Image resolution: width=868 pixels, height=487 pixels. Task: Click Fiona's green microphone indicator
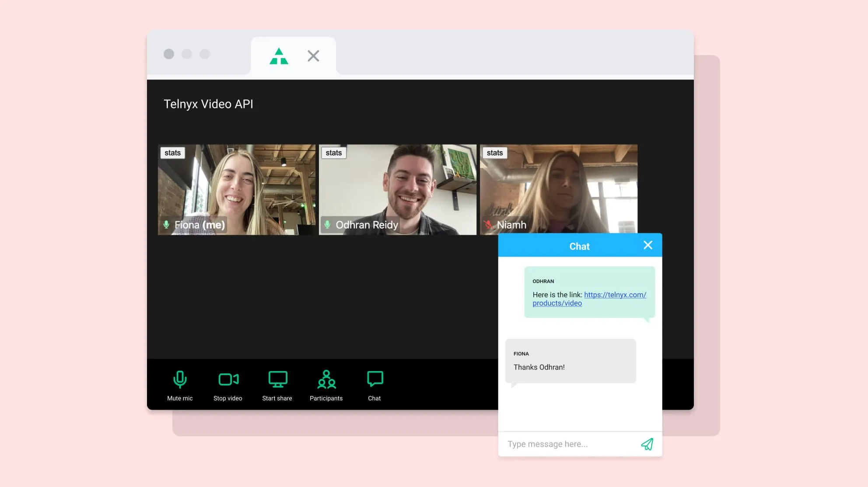coord(166,225)
